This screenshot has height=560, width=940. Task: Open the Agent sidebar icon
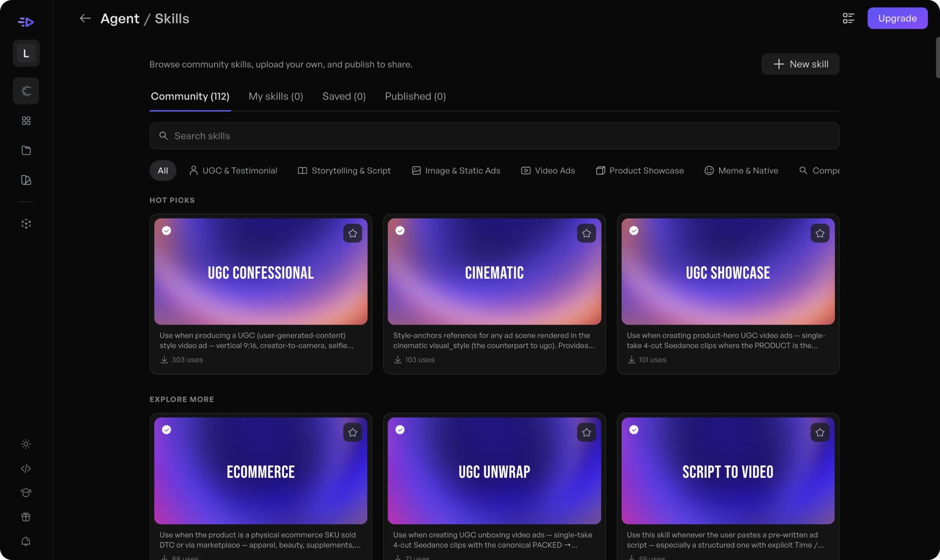pyautogui.click(x=26, y=91)
